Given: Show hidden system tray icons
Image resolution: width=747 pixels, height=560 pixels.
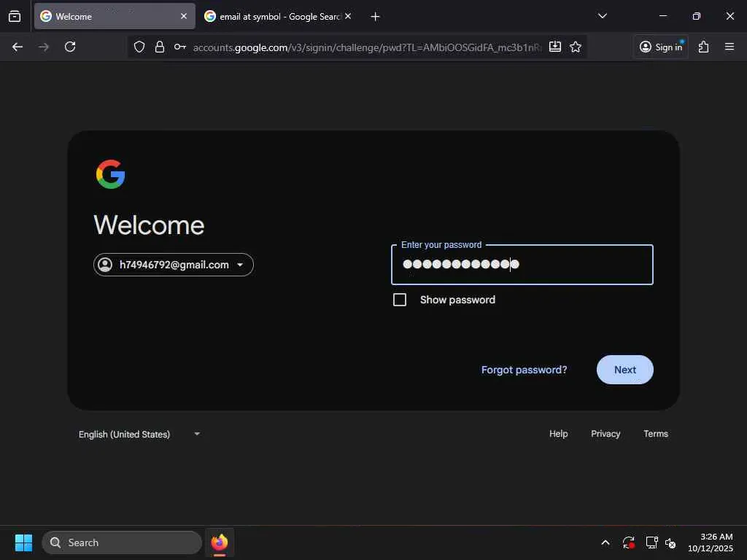Looking at the screenshot, I should [605, 542].
